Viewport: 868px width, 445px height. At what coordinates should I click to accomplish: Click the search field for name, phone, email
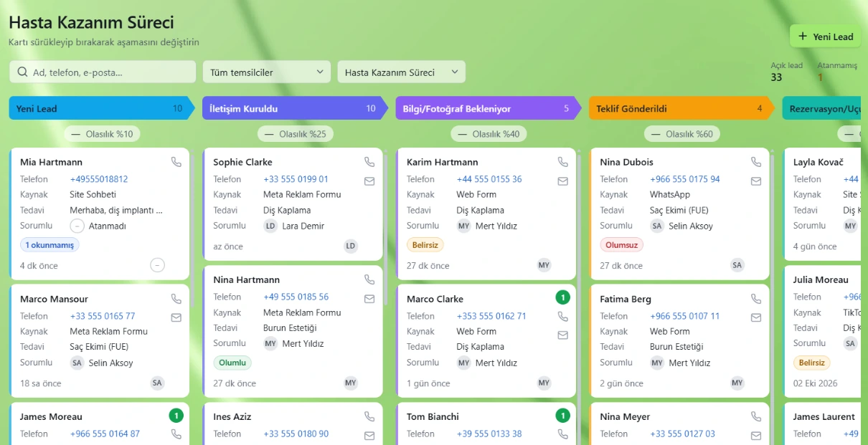[103, 72]
